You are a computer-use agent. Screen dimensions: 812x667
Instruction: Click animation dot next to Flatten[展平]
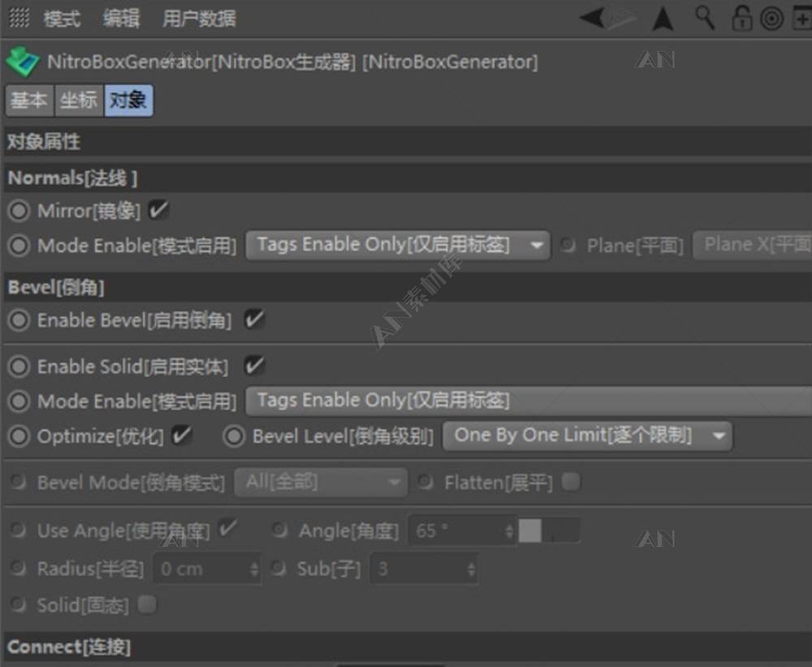[425, 482]
